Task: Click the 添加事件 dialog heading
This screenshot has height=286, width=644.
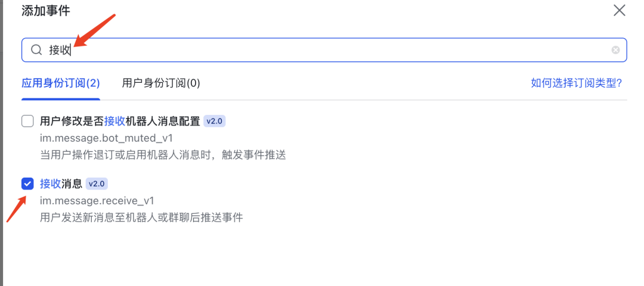Action: coord(45,10)
